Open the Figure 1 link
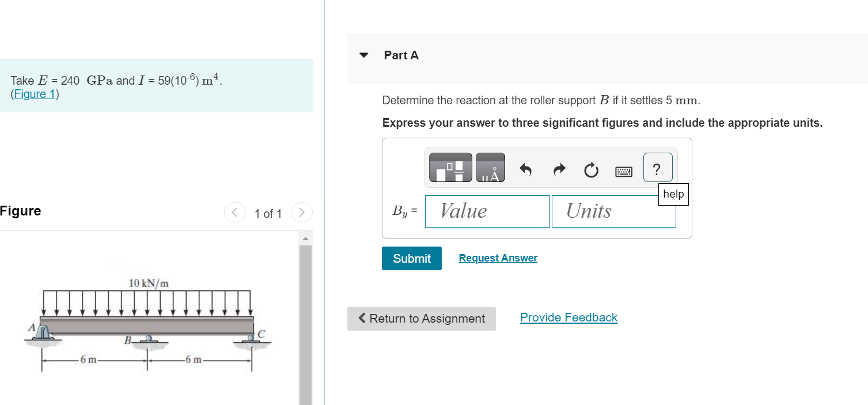The image size is (868, 405). coord(34,94)
